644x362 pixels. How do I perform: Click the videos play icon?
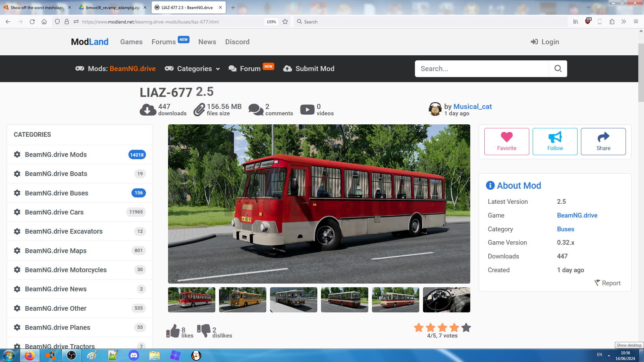[x=307, y=110]
